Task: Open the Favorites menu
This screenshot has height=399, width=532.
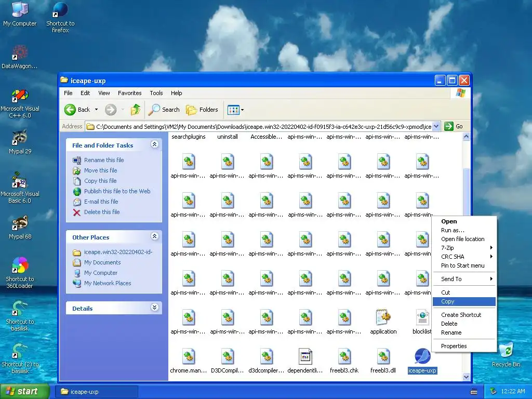Action: pos(129,93)
